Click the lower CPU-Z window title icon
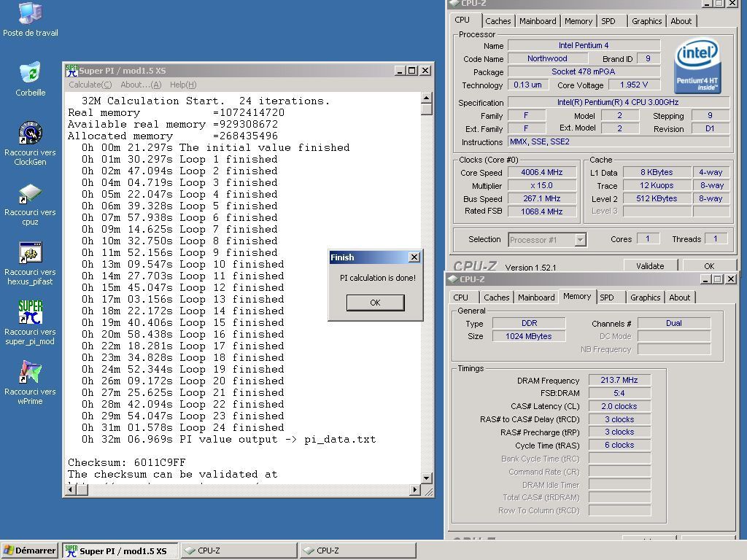 point(453,279)
